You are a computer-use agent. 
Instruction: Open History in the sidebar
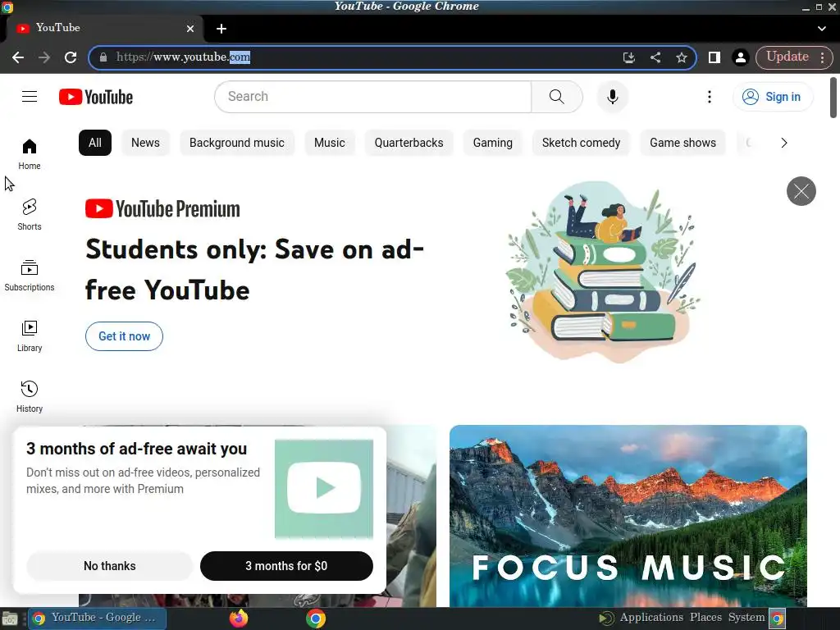pyautogui.click(x=30, y=397)
